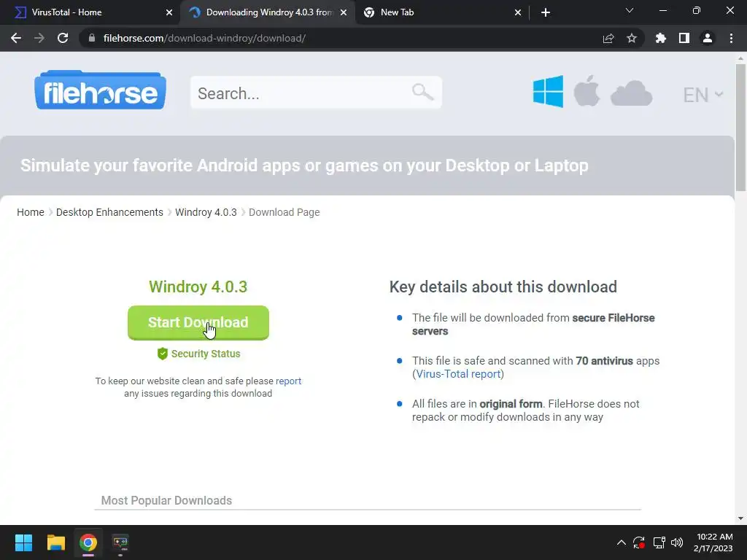Click the sync status tray icon

point(638,542)
